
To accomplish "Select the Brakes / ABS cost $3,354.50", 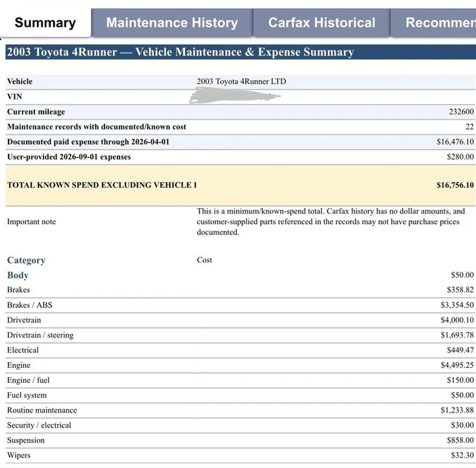I will tap(457, 305).
